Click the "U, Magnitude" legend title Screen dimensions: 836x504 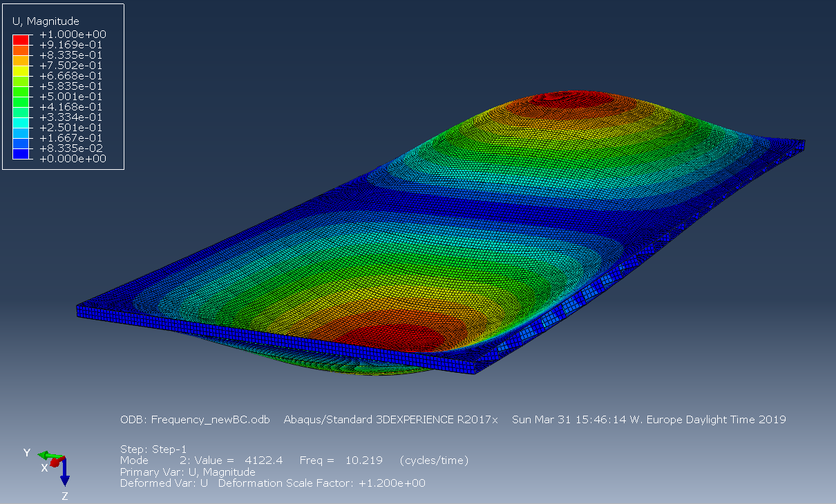46,21
